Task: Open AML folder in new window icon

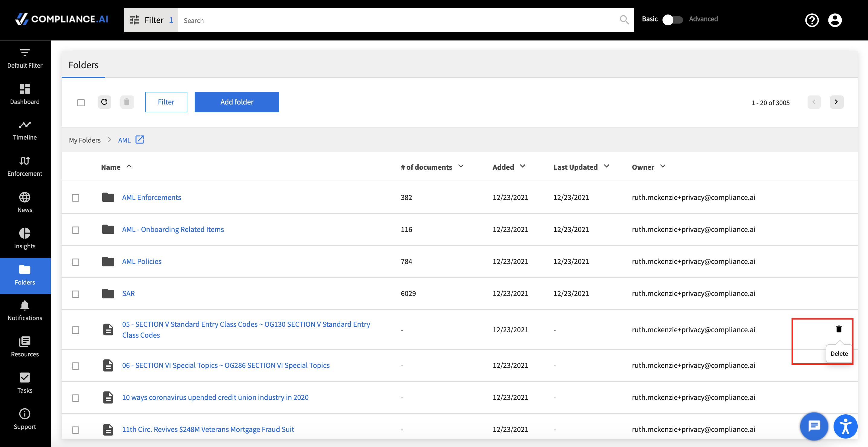Action: pyautogui.click(x=140, y=140)
